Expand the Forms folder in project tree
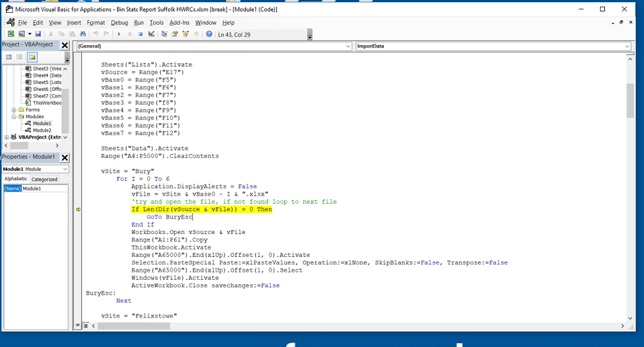This screenshot has width=644, height=347. point(14,110)
